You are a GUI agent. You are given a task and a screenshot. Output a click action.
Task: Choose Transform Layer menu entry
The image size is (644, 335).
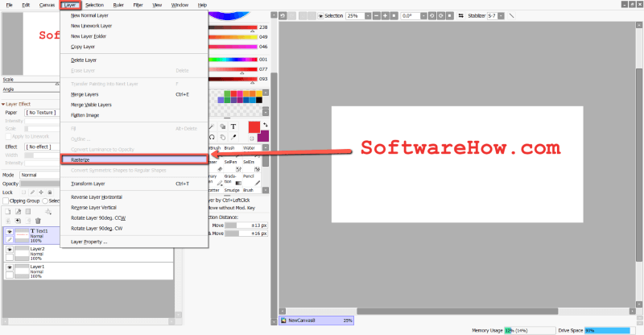click(x=134, y=184)
